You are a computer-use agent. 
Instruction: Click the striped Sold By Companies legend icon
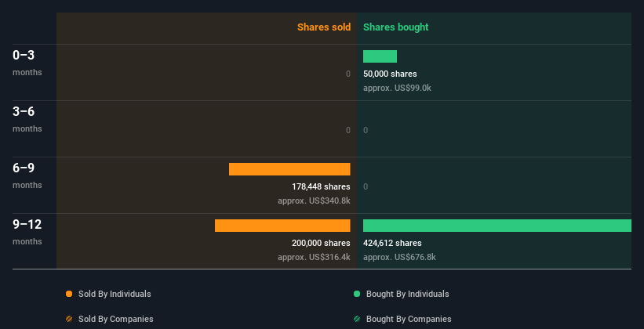pyautogui.click(x=69, y=319)
